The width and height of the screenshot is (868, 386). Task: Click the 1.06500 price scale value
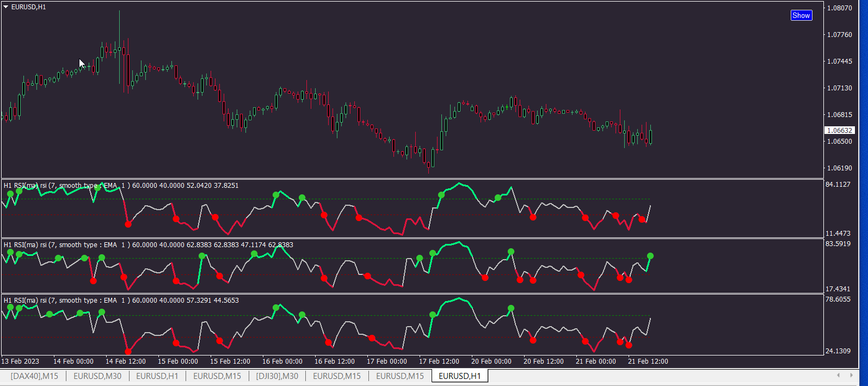840,142
